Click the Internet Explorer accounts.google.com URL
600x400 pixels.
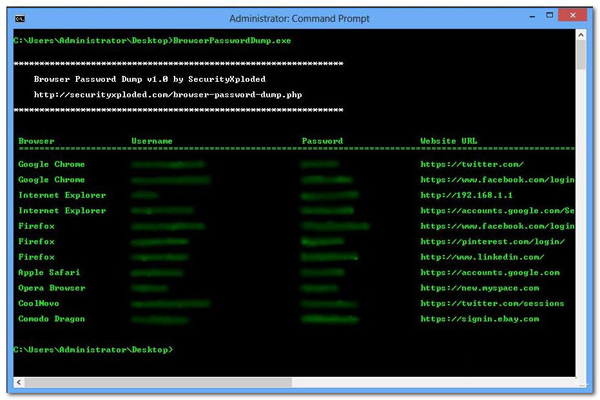click(x=497, y=211)
